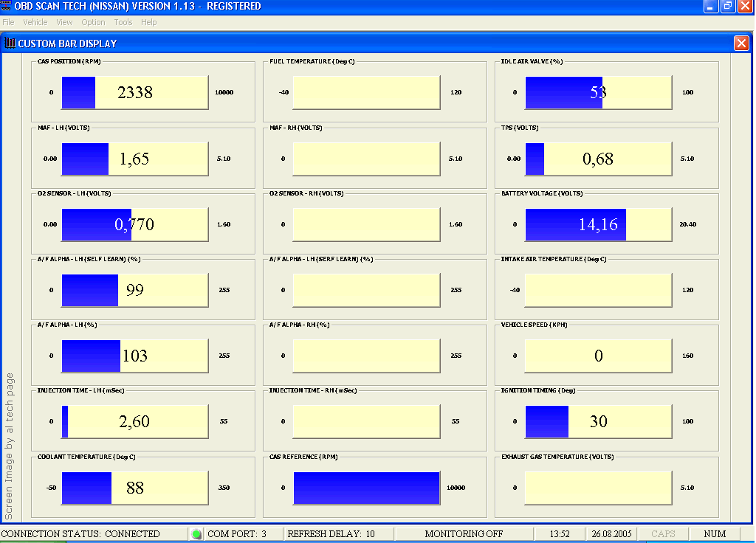Click the green connection indicator light
The width and height of the screenshot is (756, 543).
196,534
